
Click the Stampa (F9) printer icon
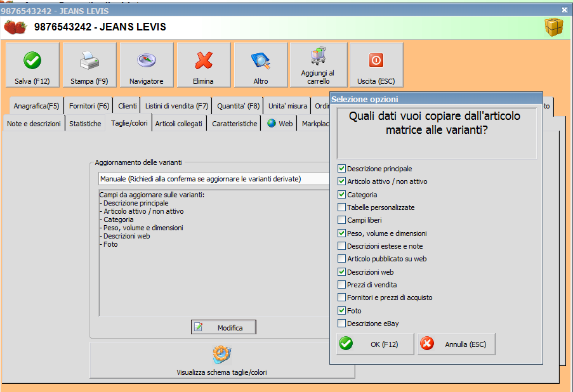coord(89,60)
